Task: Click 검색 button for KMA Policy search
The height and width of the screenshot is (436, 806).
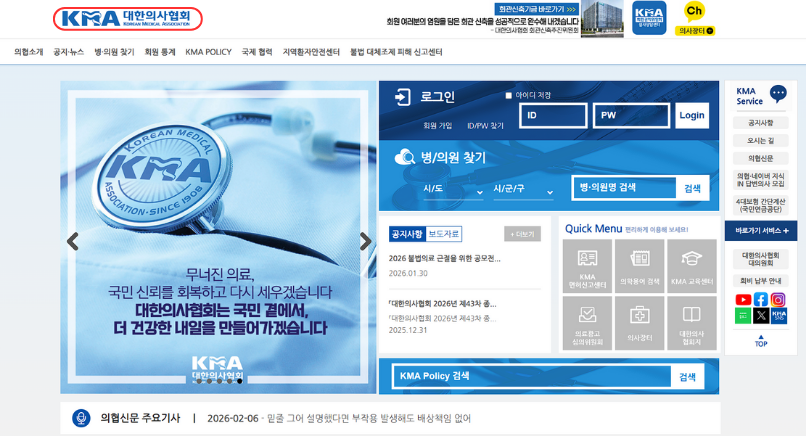Action: point(687,377)
